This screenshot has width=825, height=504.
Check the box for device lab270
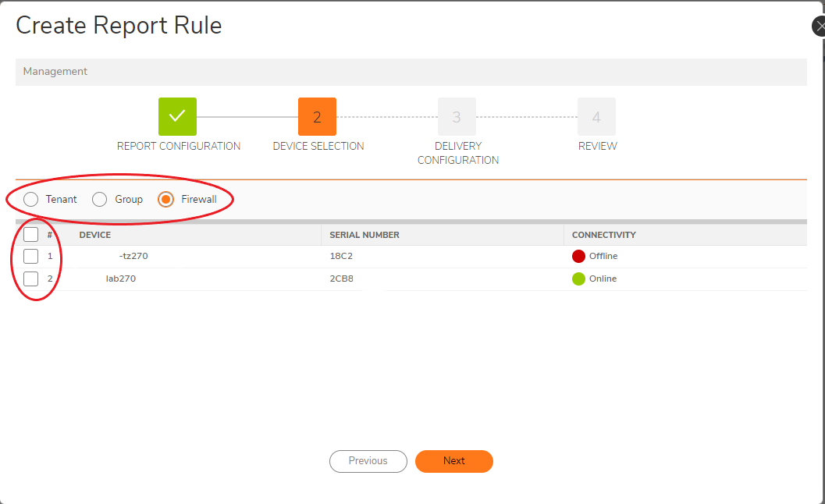point(30,279)
